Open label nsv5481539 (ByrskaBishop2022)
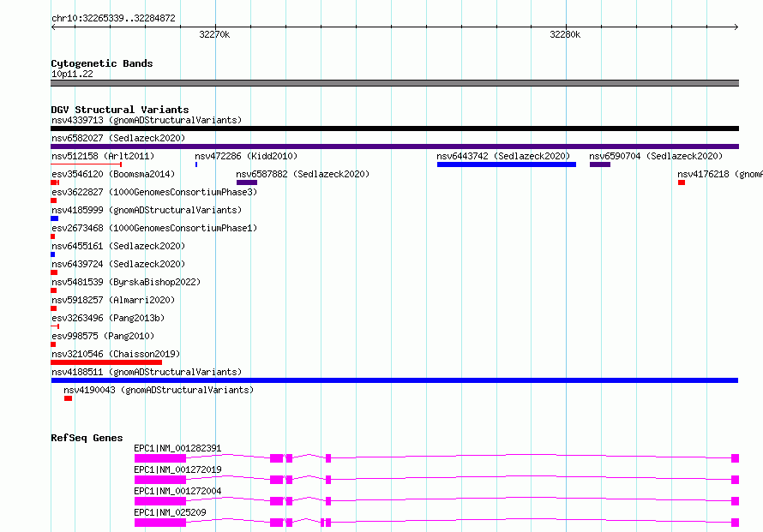This screenshot has width=763, height=532. click(126, 282)
